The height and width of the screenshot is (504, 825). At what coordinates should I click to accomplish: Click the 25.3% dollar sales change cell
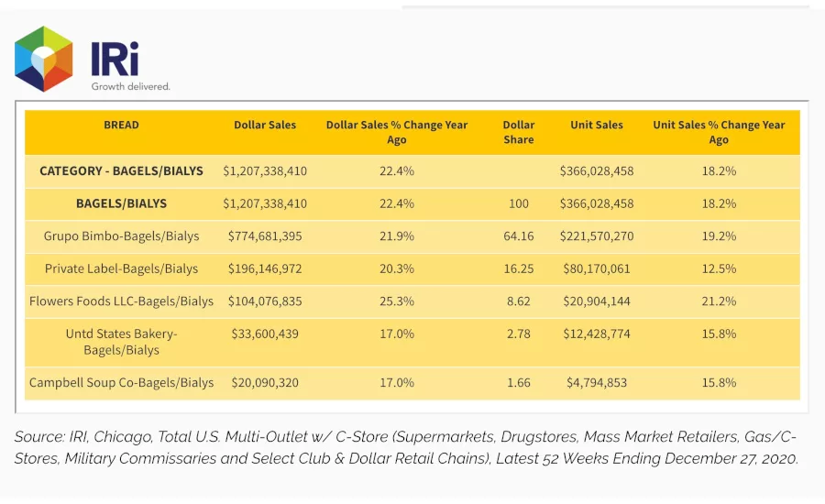click(x=397, y=301)
